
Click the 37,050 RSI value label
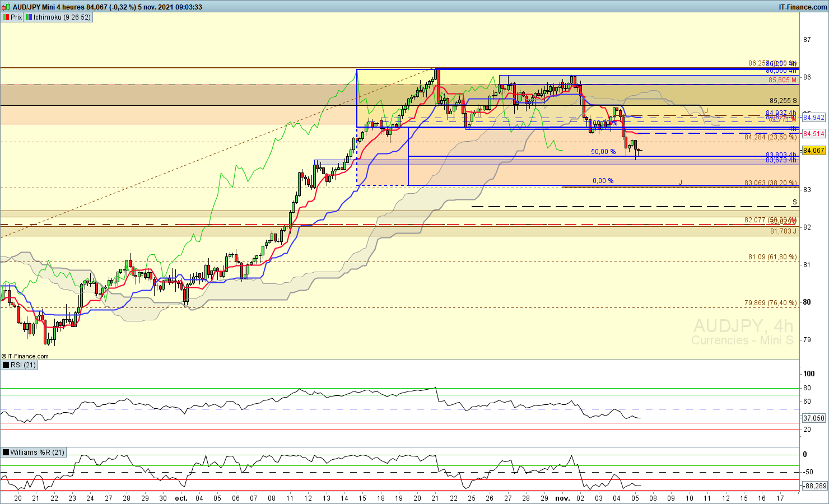[813, 418]
